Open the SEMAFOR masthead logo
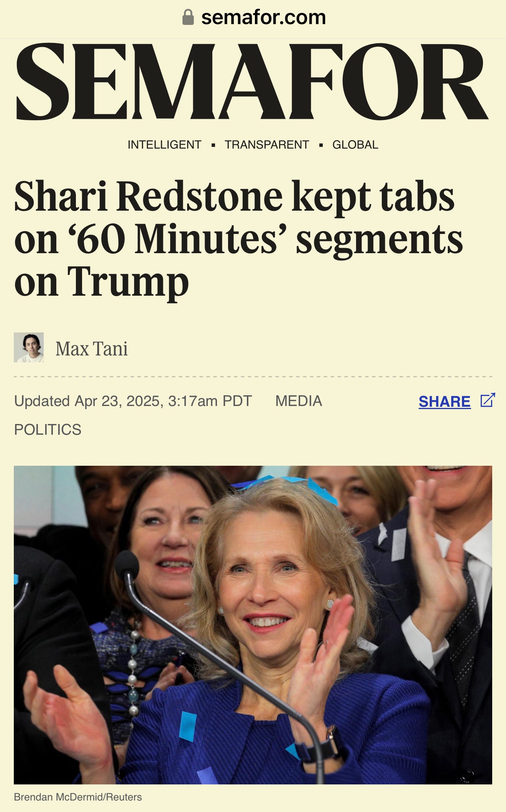 pos(252,81)
